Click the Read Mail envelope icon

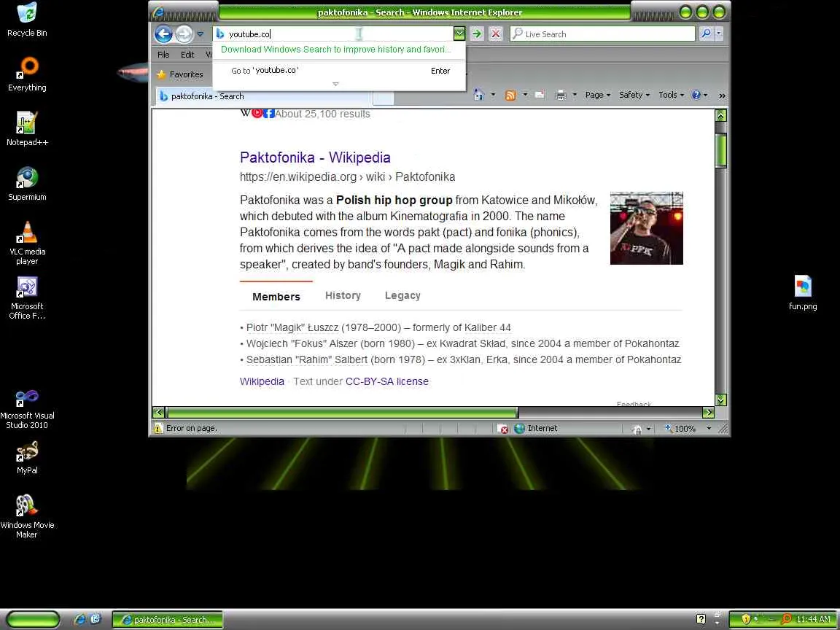pyautogui.click(x=540, y=95)
